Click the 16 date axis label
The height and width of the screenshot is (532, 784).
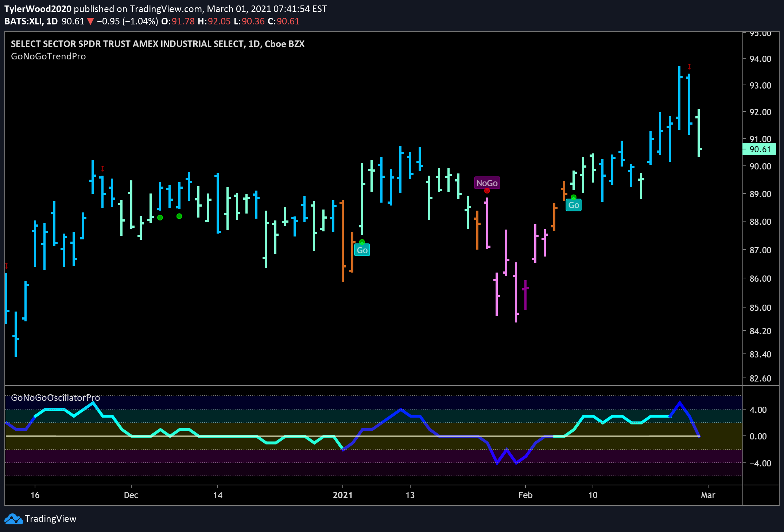(x=35, y=495)
